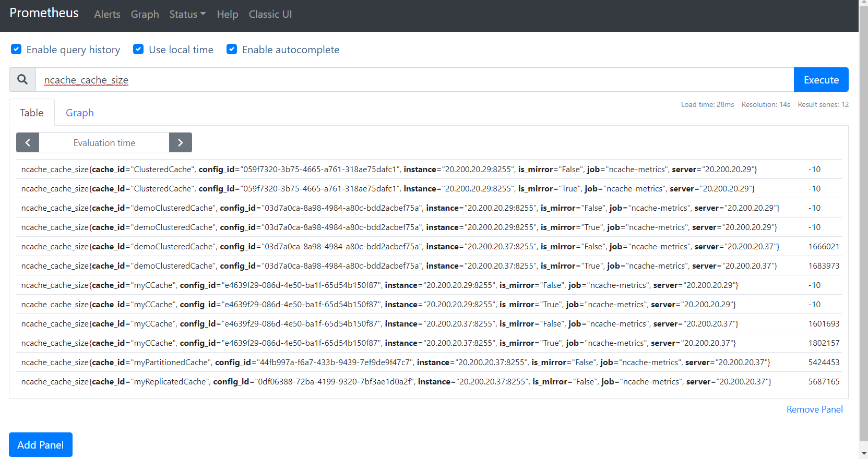Click the Evaluation time input field
This screenshot has width=868, height=459.
pos(104,142)
